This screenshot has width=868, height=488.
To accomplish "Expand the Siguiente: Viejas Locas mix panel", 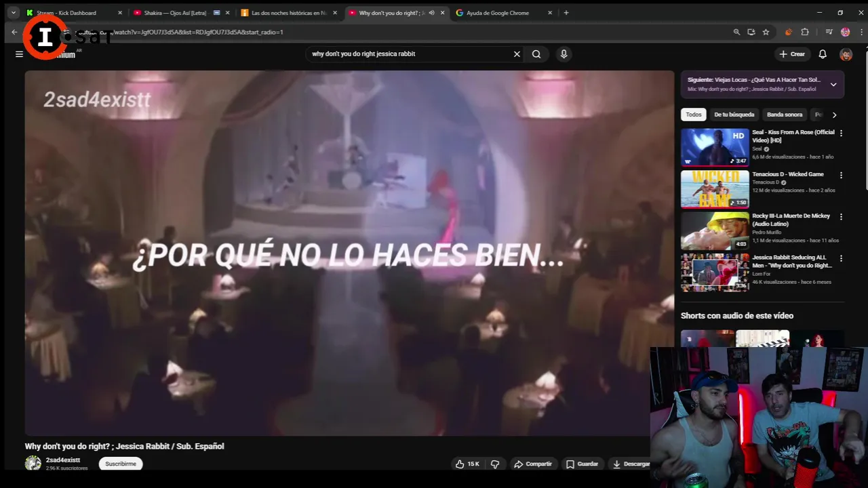I will pos(833,85).
